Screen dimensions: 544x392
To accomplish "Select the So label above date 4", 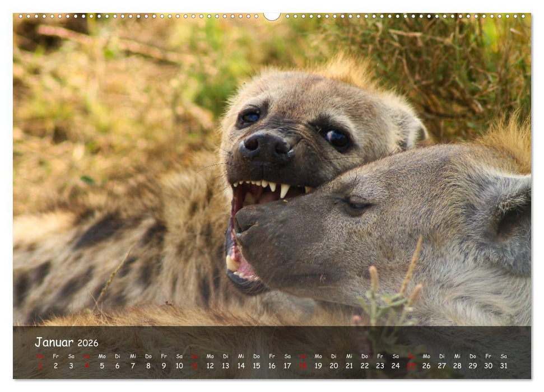I will coord(87,356).
